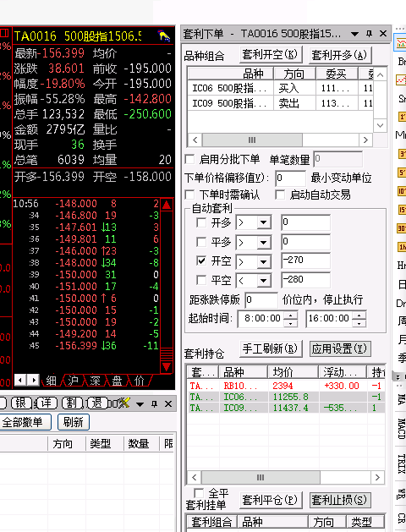Viewport: 406px width, 532px height.
Task: Open the top chart-type icon in right sidebar
Action: click(401, 43)
